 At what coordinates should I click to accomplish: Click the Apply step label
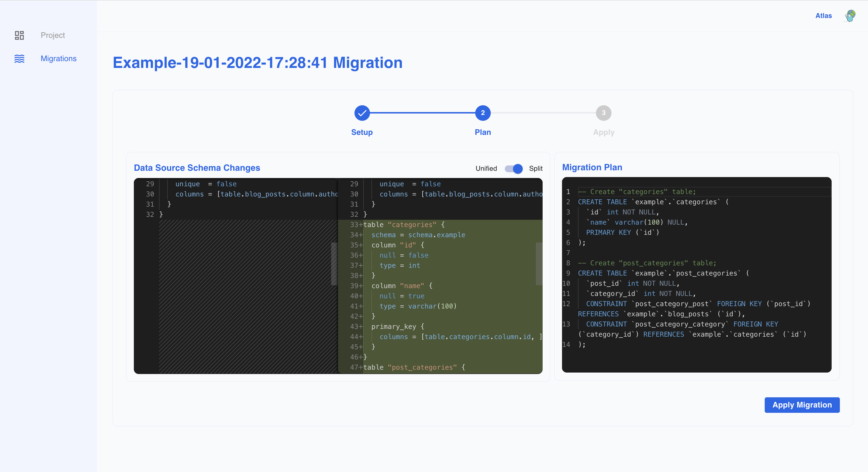(x=603, y=132)
